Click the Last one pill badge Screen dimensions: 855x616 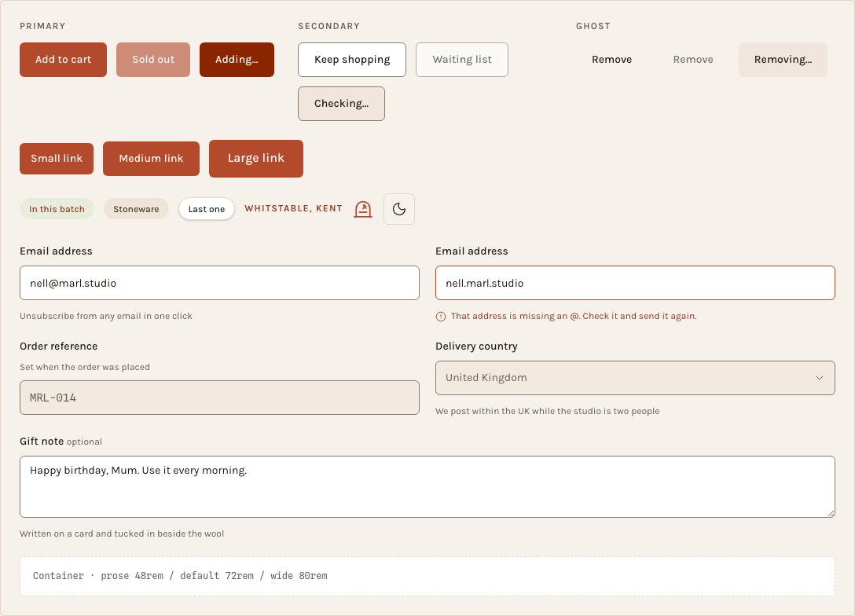(207, 209)
